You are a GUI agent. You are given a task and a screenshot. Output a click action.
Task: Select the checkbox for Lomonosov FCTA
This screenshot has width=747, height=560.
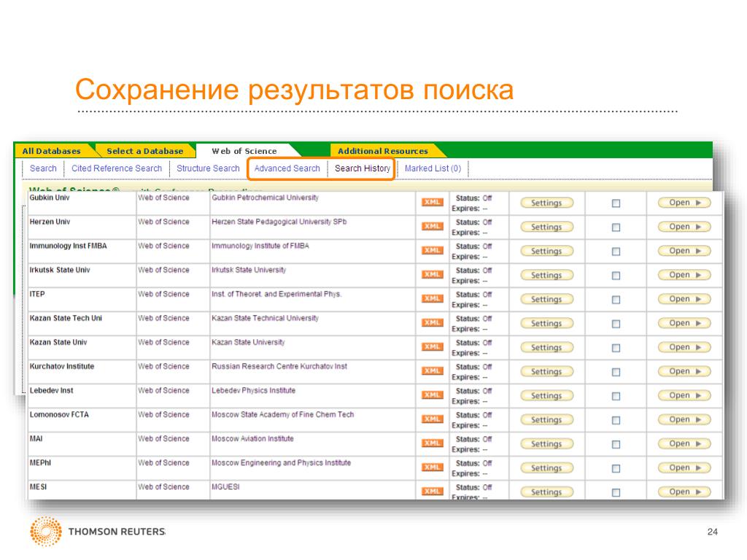616,420
